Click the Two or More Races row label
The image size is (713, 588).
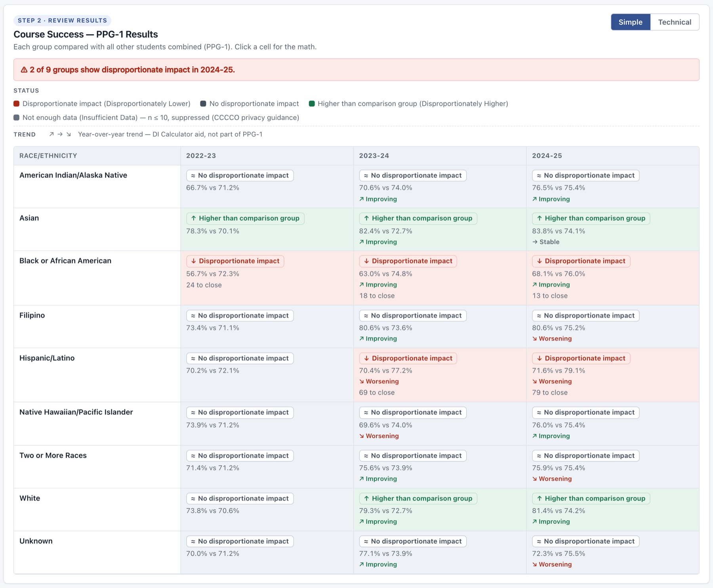click(53, 455)
